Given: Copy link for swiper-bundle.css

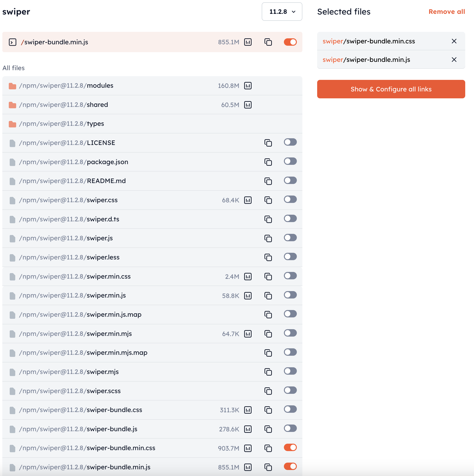Looking at the screenshot, I should pos(268,410).
